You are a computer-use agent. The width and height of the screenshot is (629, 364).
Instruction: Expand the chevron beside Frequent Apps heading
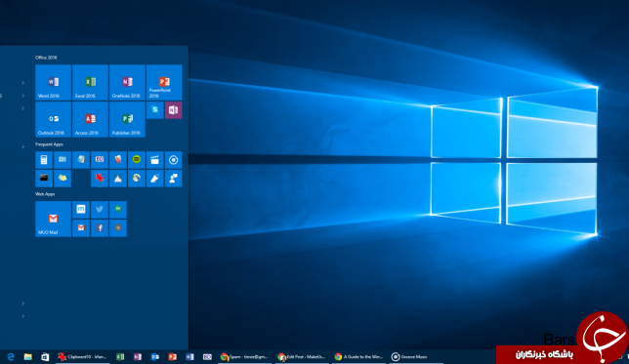23,147
